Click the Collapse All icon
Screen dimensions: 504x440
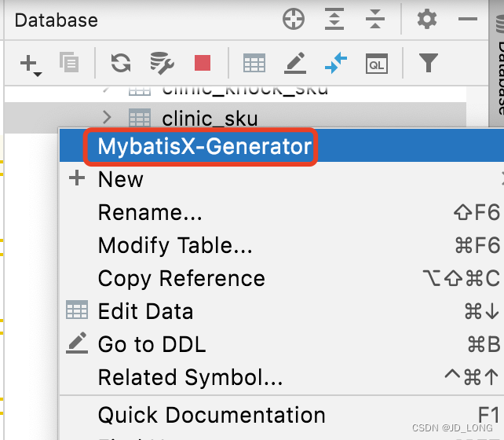375,19
